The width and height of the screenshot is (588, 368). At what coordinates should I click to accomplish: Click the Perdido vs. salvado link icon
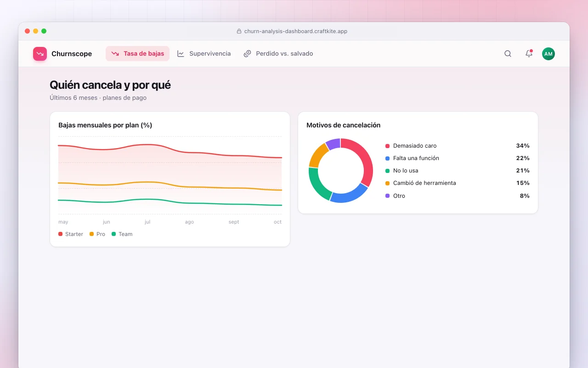(247, 54)
